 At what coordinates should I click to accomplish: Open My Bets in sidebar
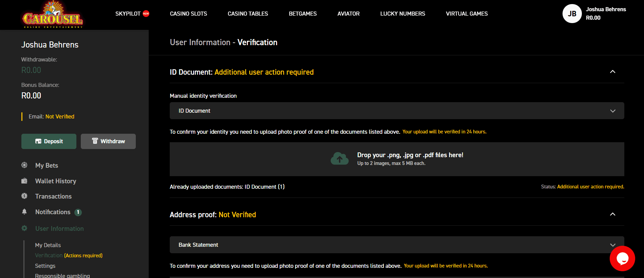(x=47, y=165)
